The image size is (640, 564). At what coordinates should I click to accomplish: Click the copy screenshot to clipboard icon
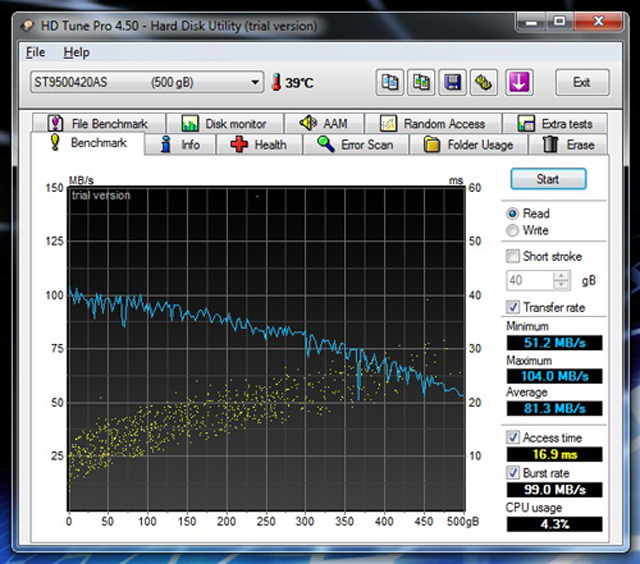[422, 83]
